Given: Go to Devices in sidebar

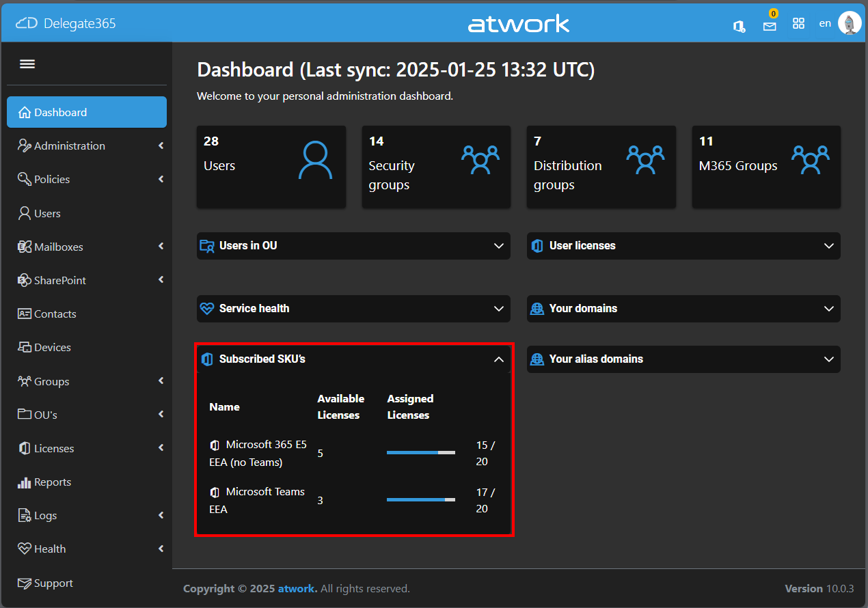Looking at the screenshot, I should click(53, 348).
